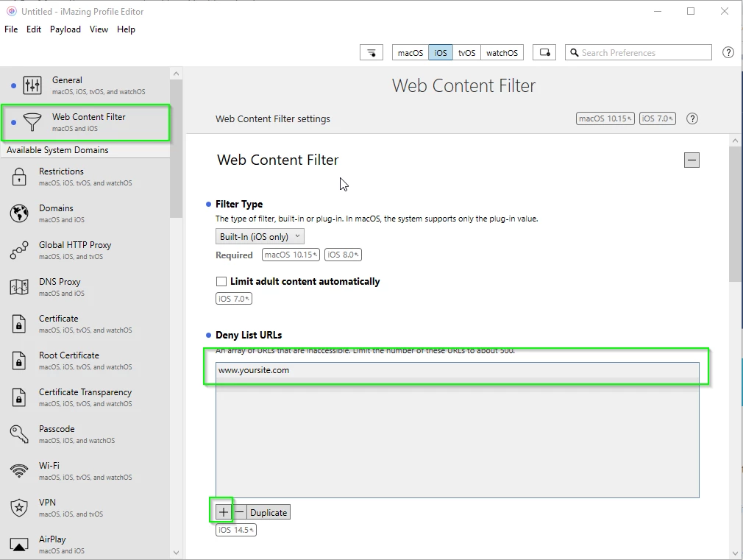Open the Global HTTP Proxy icon

click(19, 250)
